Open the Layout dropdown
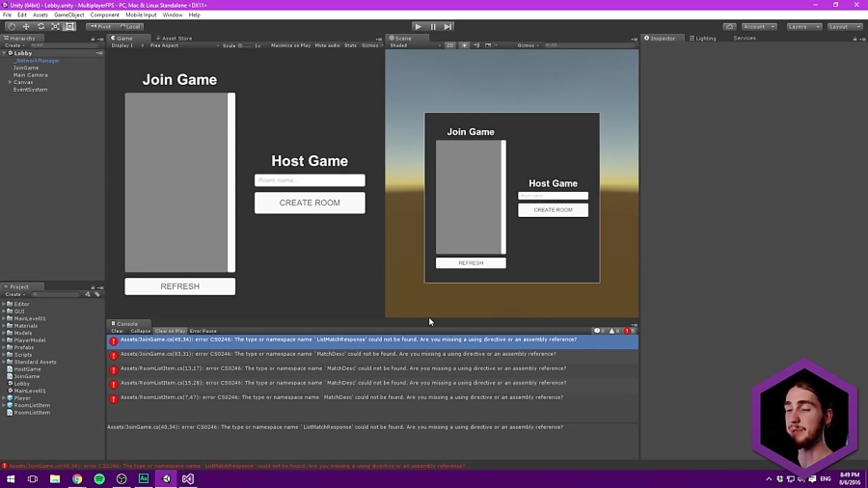 point(844,27)
